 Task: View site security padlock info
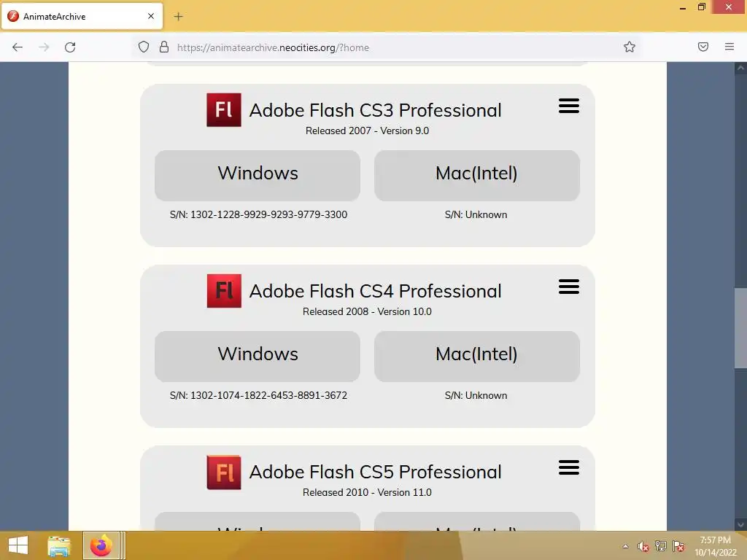point(164,47)
